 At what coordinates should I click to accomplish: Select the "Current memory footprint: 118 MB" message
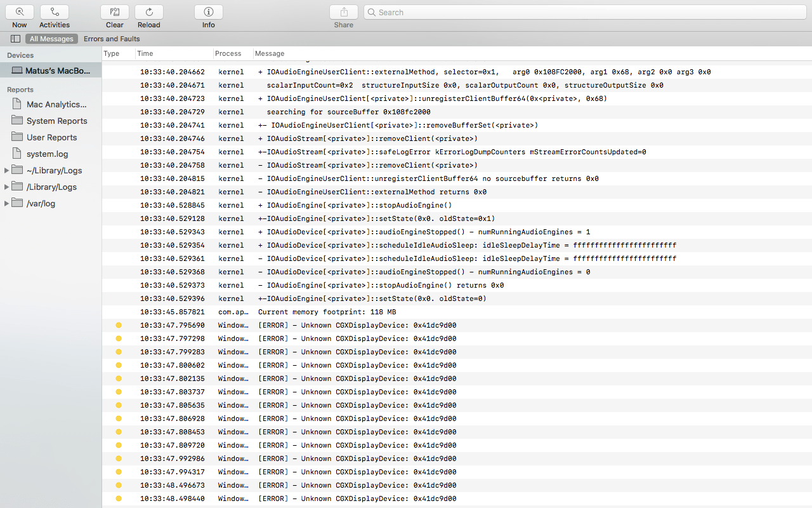coord(327,312)
